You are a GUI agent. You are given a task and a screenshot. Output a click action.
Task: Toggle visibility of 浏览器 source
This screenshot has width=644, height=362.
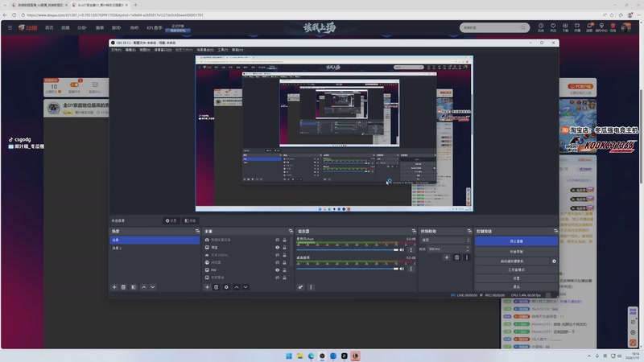(277, 262)
